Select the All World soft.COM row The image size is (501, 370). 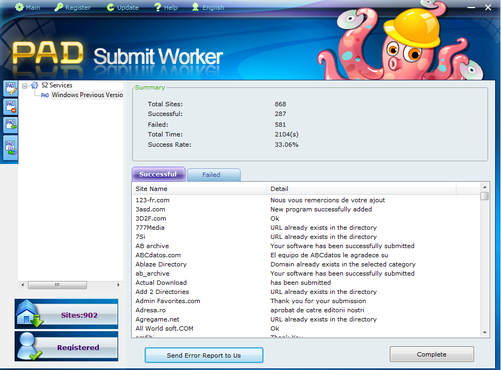(x=306, y=328)
